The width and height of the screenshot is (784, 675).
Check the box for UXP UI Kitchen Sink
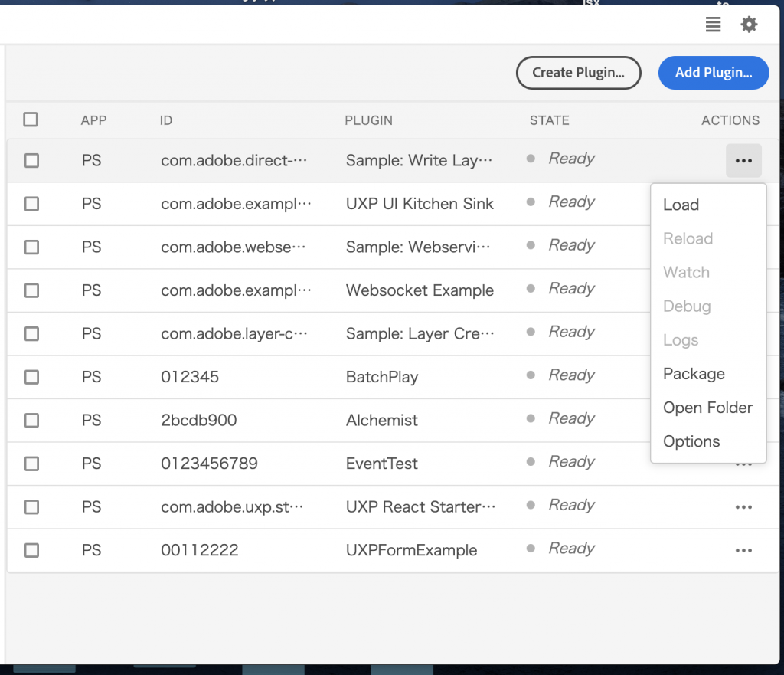point(31,204)
